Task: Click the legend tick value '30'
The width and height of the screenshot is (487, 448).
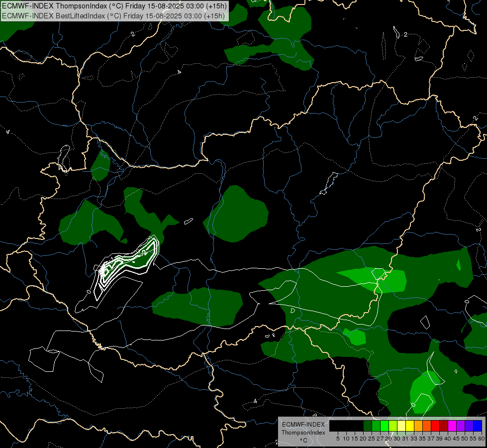Action: pyautogui.click(x=396, y=439)
